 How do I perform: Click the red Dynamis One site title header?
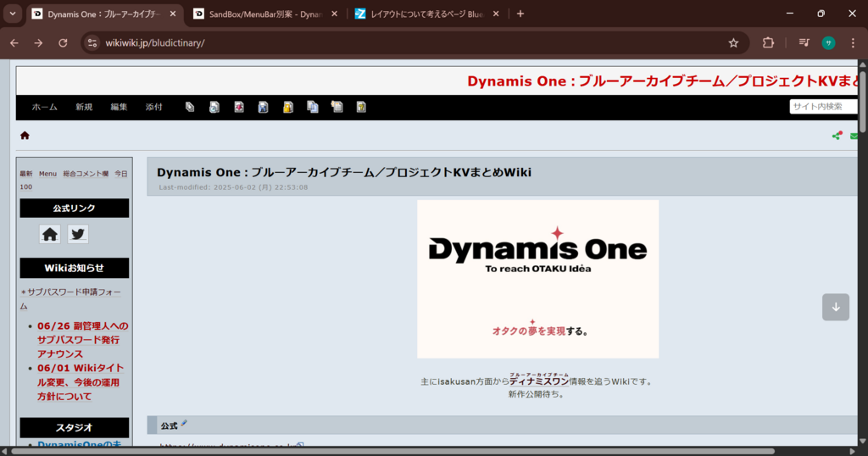[x=665, y=81]
